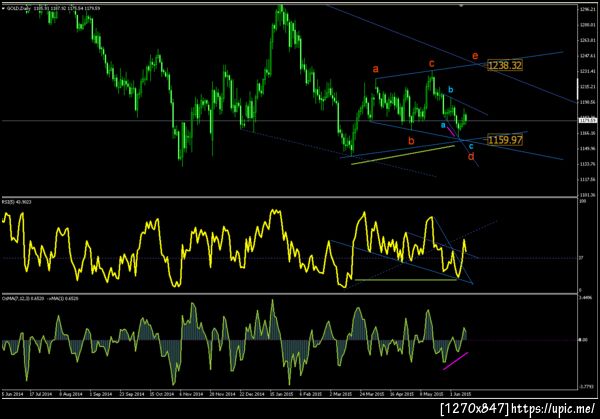
Task: Select the yellow trendline below the March low
Action: pyautogui.click(x=403, y=155)
